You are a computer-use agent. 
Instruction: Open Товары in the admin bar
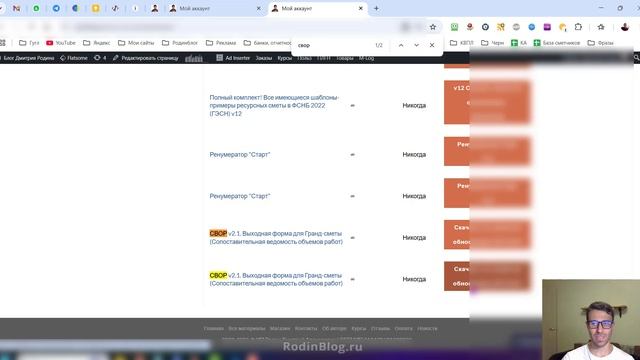[344, 58]
